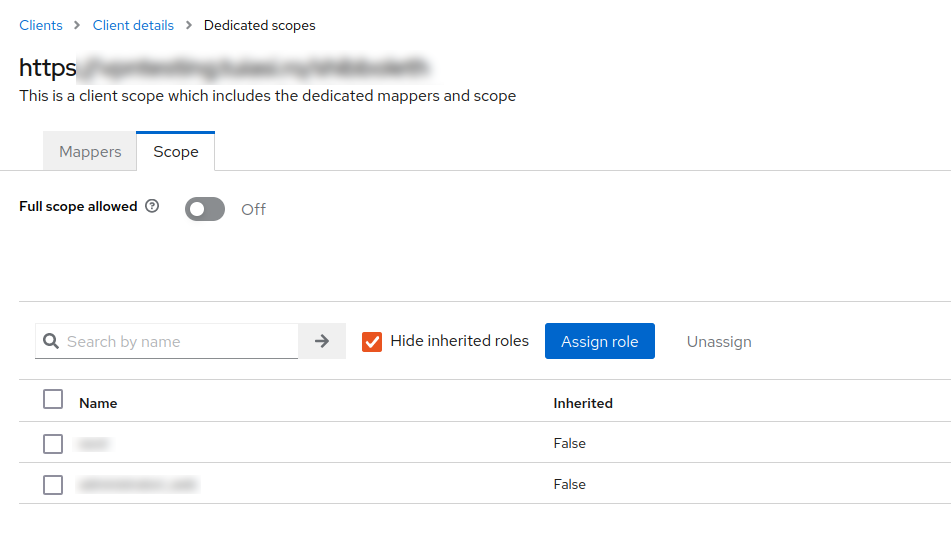
Task: Click the Dedicated scopes breadcrumb item
Action: 259,25
